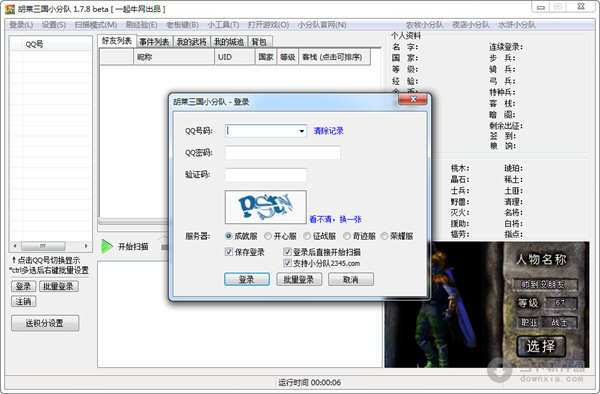Sort by the 昵称 column header

(174, 57)
